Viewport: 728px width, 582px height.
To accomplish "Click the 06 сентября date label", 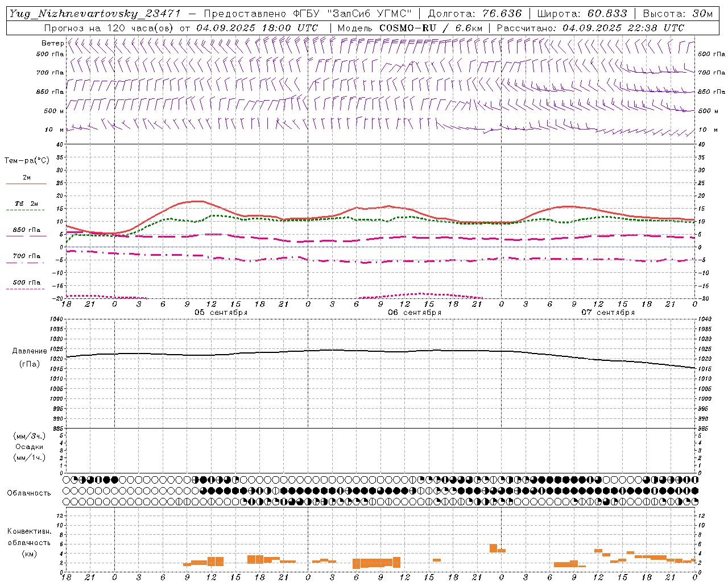I will pyautogui.click(x=415, y=313).
